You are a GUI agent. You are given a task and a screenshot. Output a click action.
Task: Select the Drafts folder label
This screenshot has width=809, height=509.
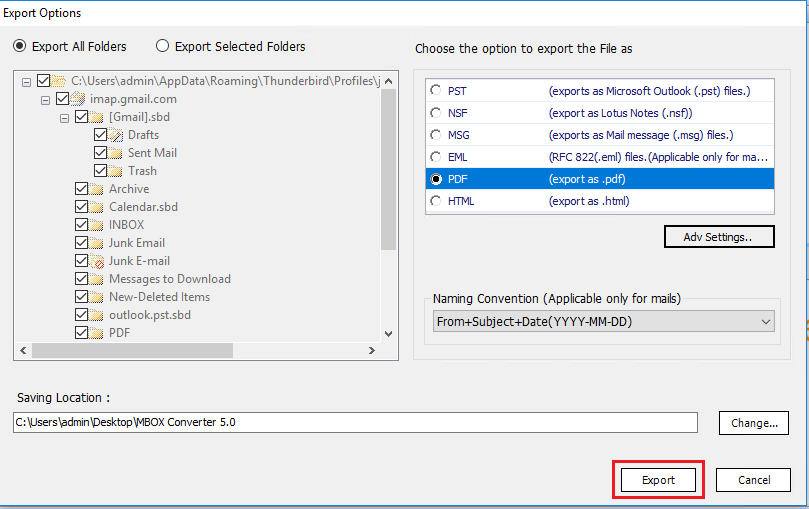(143, 135)
